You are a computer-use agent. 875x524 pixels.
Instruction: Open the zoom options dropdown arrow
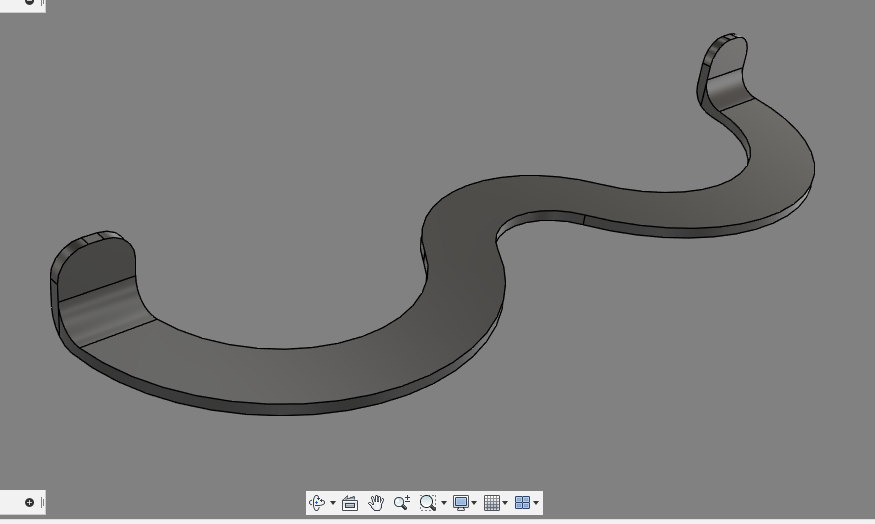click(x=444, y=503)
